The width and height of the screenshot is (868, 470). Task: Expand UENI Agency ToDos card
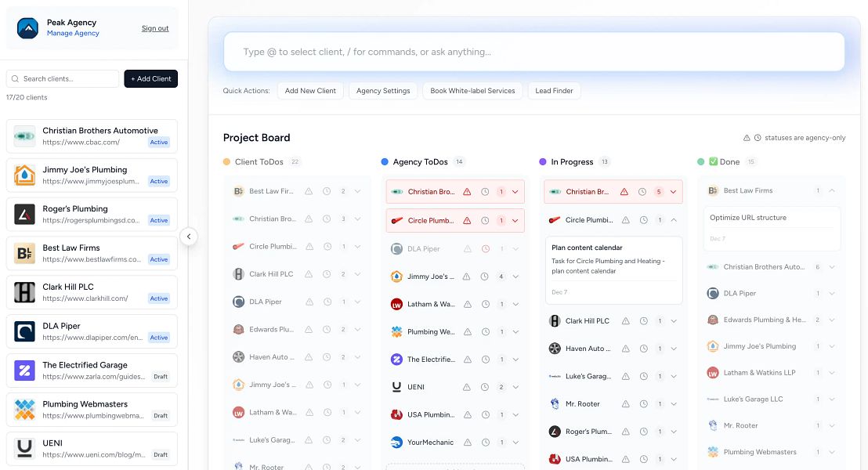tap(515, 387)
